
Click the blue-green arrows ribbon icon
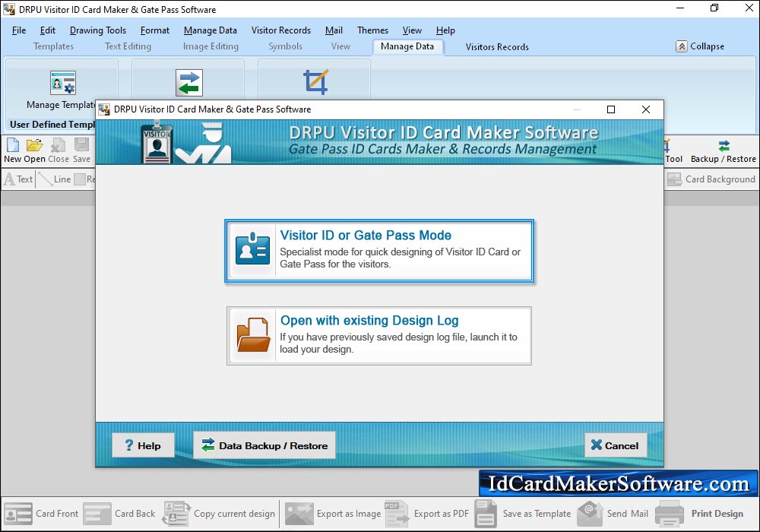(189, 83)
